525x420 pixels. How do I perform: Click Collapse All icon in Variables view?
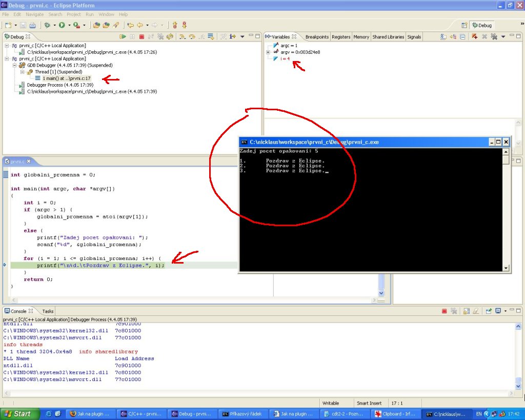coord(462,37)
